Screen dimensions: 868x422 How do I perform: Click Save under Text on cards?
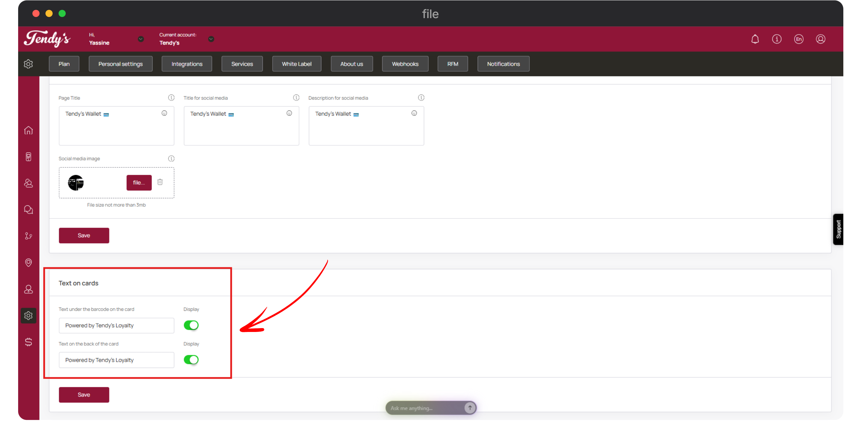[x=84, y=394]
